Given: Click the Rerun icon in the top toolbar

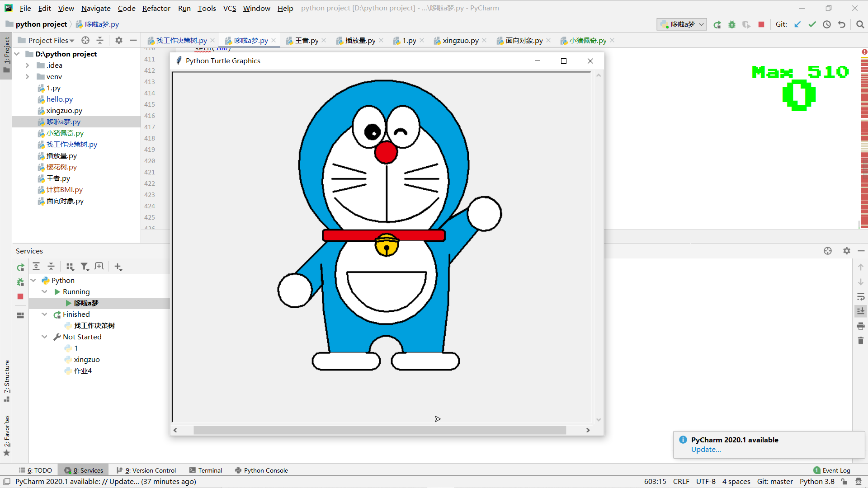Looking at the screenshot, I should point(717,24).
